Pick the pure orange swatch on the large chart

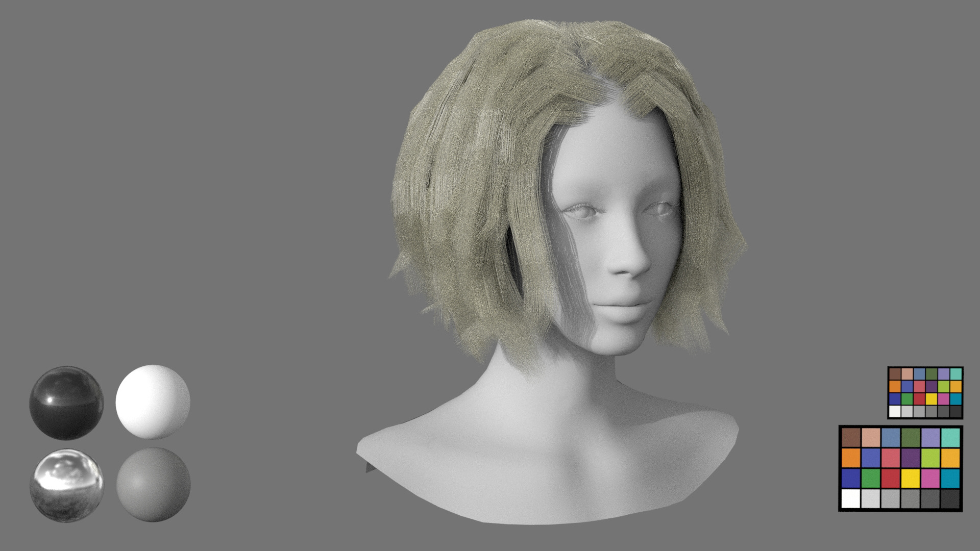pyautogui.click(x=851, y=458)
